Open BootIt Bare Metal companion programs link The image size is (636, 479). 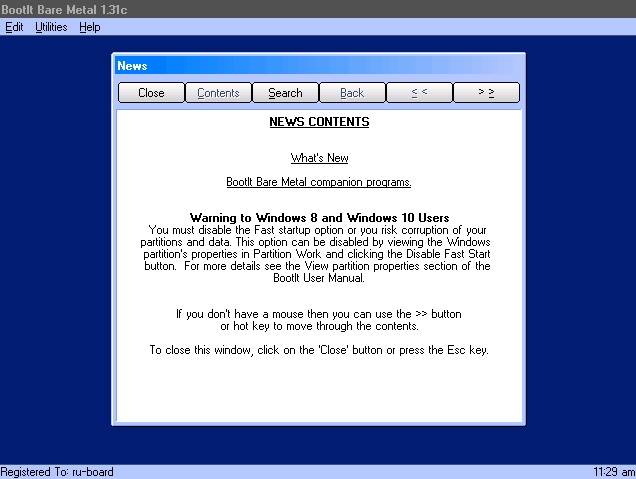pyautogui.click(x=319, y=182)
